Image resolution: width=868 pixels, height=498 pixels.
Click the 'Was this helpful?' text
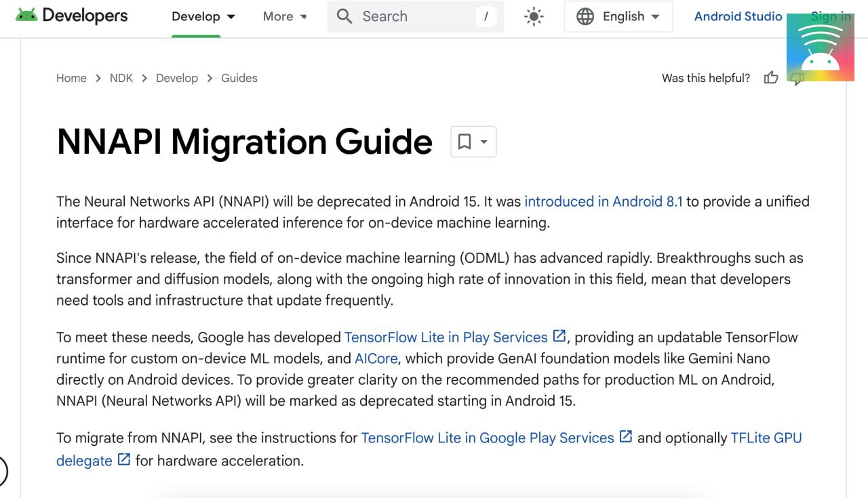point(706,78)
